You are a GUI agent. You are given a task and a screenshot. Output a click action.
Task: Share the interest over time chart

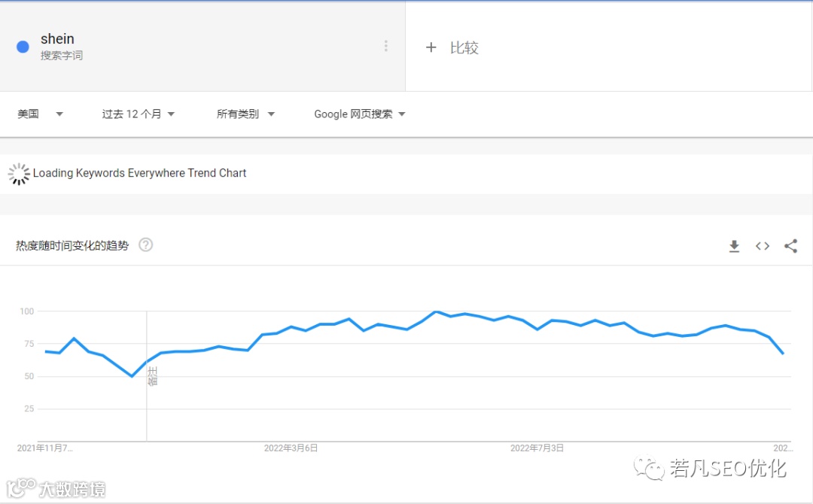point(790,246)
